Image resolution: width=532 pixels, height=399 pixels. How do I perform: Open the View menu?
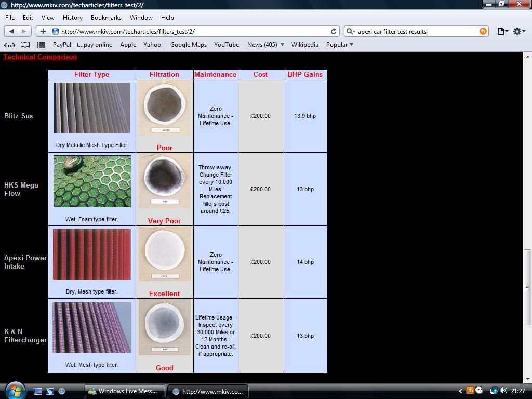[x=48, y=18]
